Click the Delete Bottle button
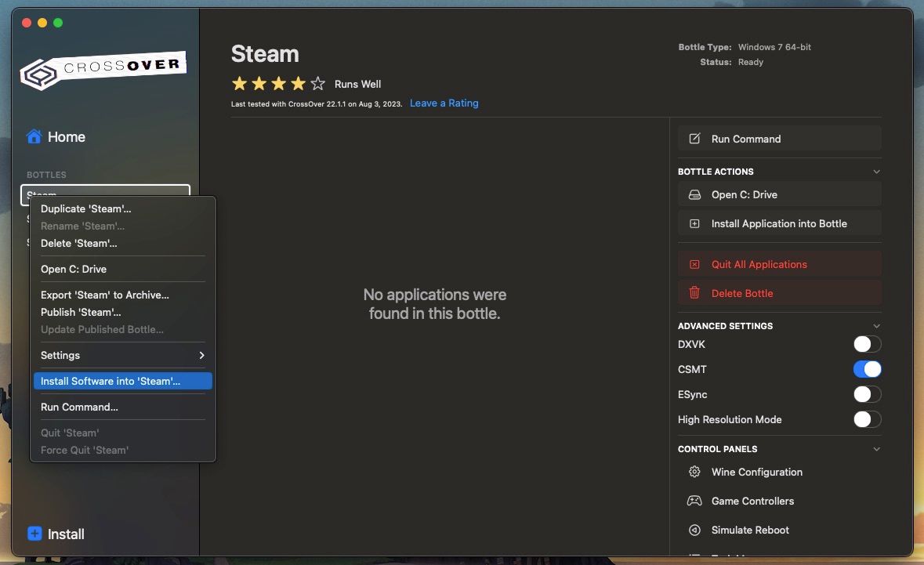 pos(779,293)
